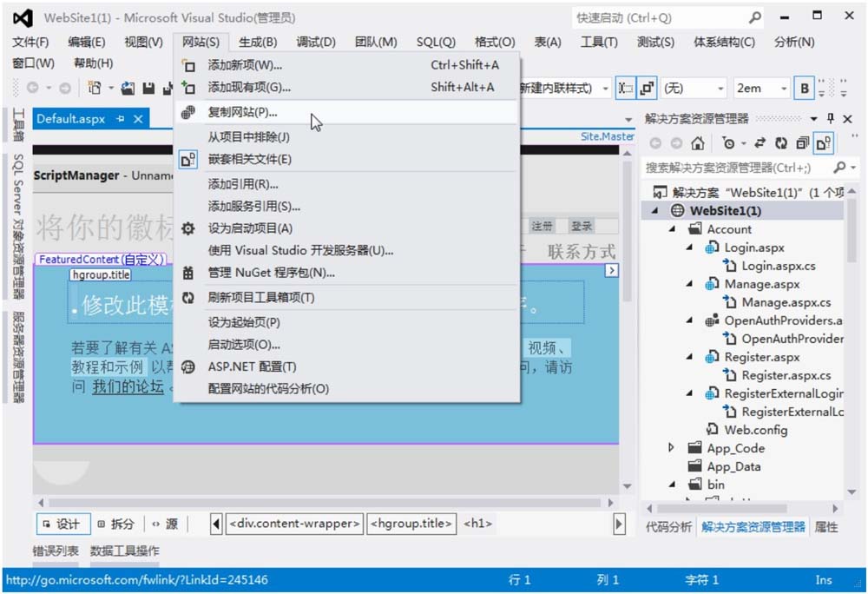868x594 pixels.
Task: Open the Solution Explorer window options dropdown arrow
Action: [x=814, y=118]
